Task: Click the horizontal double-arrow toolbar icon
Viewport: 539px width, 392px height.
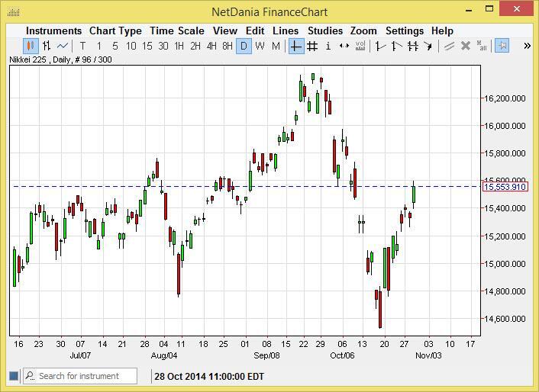Action: (x=344, y=46)
